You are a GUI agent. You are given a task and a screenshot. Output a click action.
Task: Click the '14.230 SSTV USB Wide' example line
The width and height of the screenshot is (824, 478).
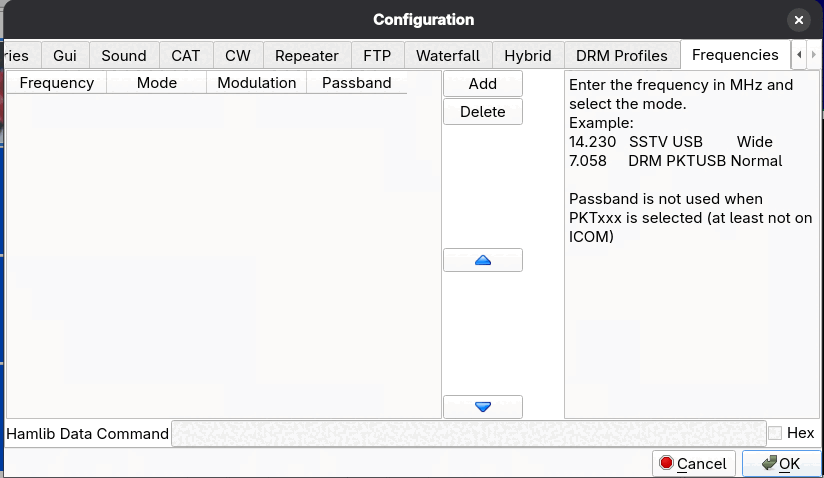click(x=671, y=142)
